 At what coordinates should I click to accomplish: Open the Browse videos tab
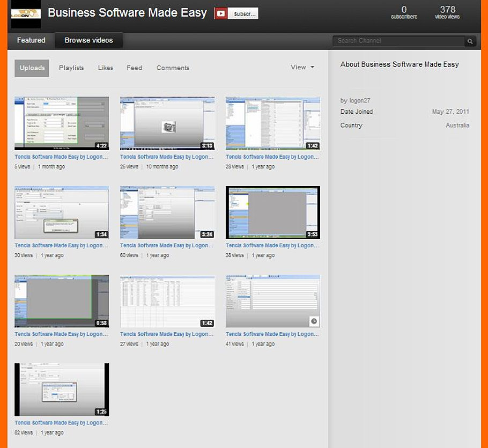coord(88,40)
